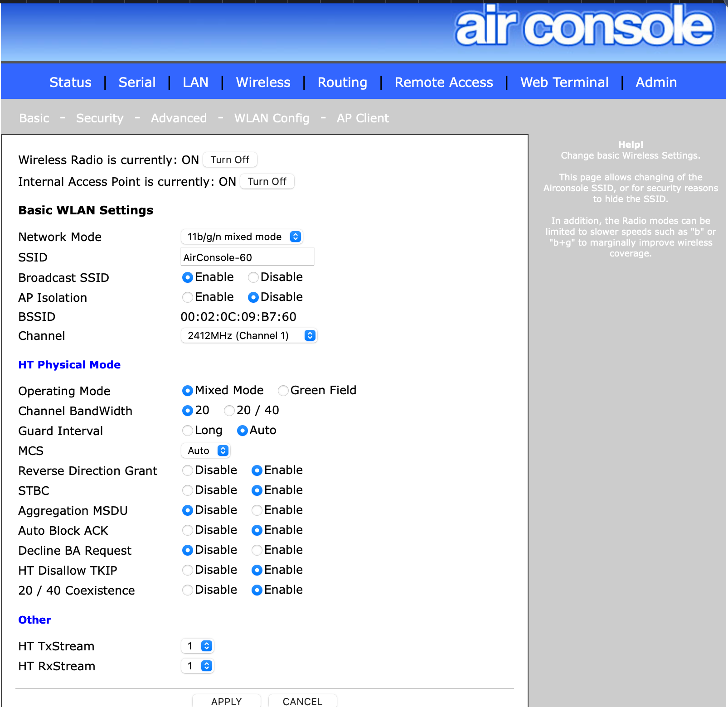Turn off the Wireless Radio
The height and width of the screenshot is (707, 728).
[230, 160]
